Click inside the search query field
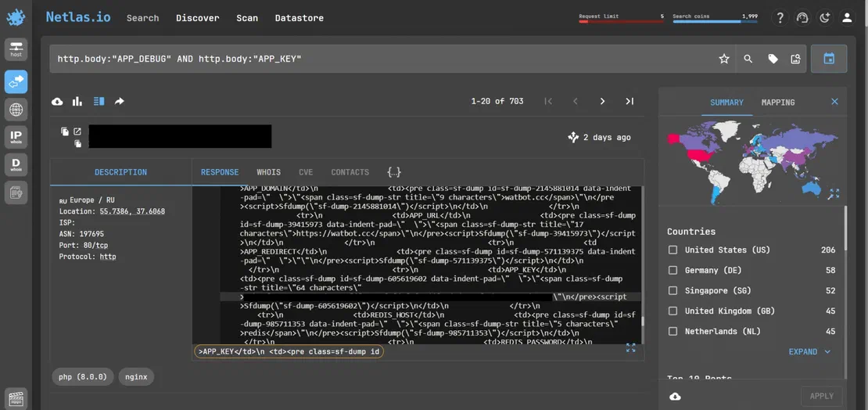Image resolution: width=868 pixels, height=410 pixels. coord(382,59)
